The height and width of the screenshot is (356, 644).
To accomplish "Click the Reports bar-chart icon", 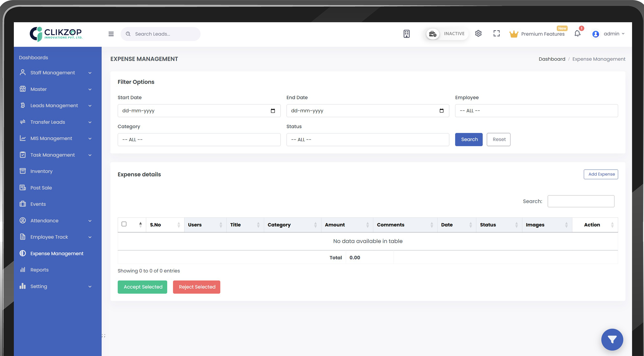I will [23, 270].
